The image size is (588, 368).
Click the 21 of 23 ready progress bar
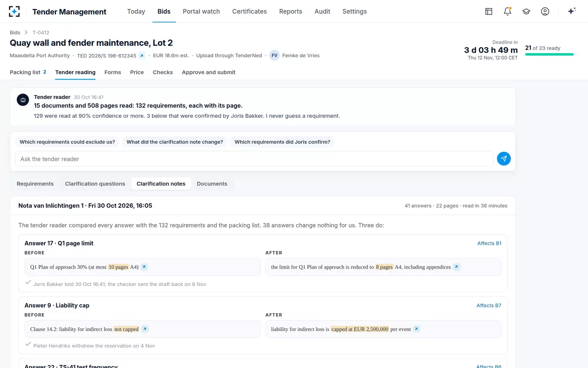coord(549,54)
